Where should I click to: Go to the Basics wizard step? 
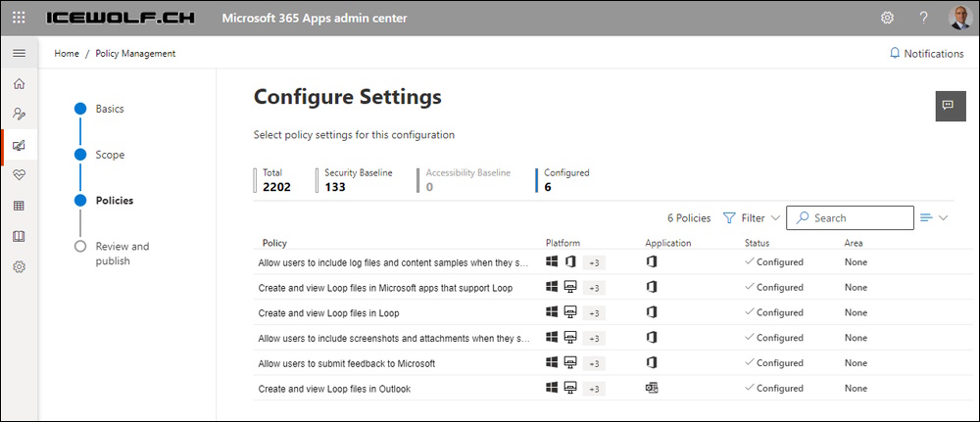99,109
